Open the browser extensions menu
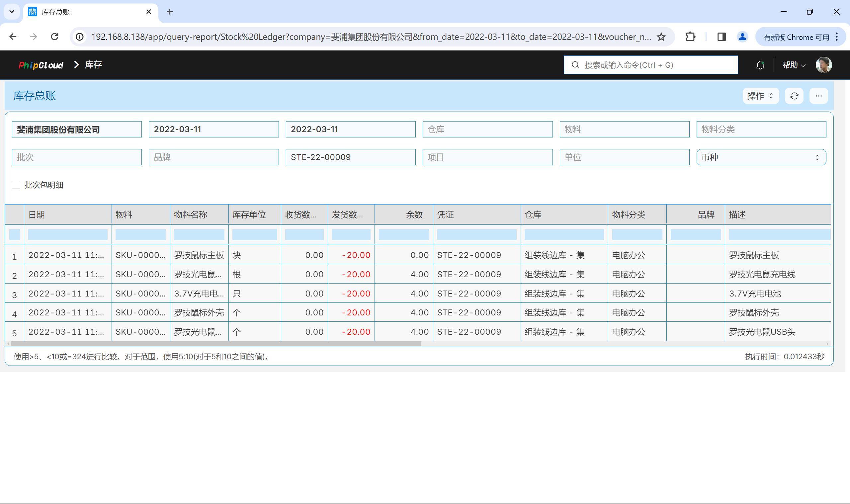This screenshot has width=850, height=504. pos(690,37)
